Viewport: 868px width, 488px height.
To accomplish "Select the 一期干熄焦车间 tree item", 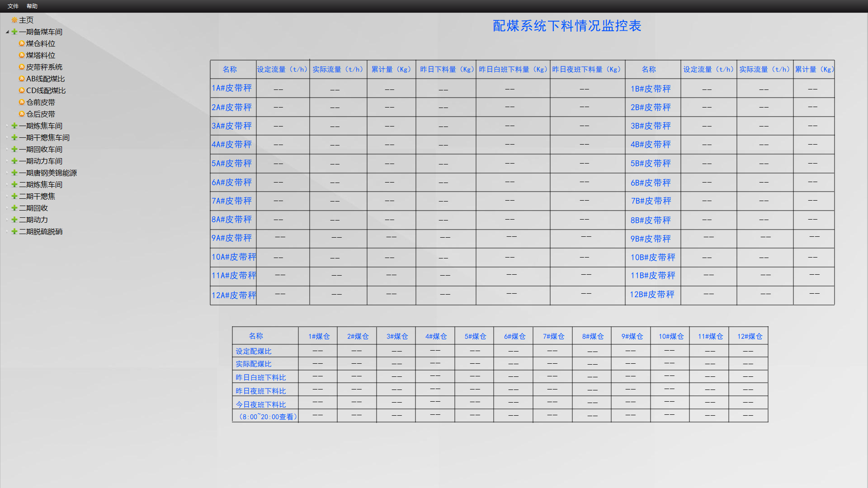I will 44,137.
